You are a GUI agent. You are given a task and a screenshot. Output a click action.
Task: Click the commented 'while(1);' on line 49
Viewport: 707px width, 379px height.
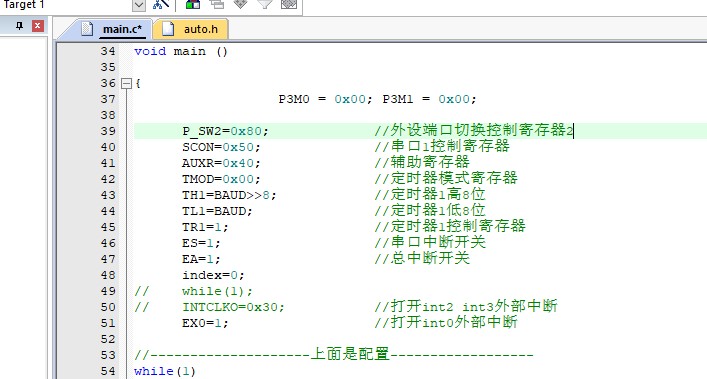click(217, 291)
